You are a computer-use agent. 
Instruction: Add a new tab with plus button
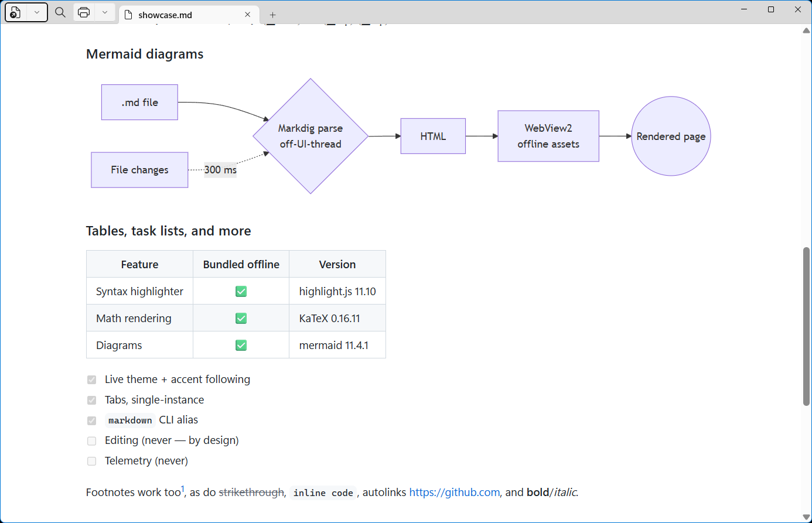pos(272,15)
